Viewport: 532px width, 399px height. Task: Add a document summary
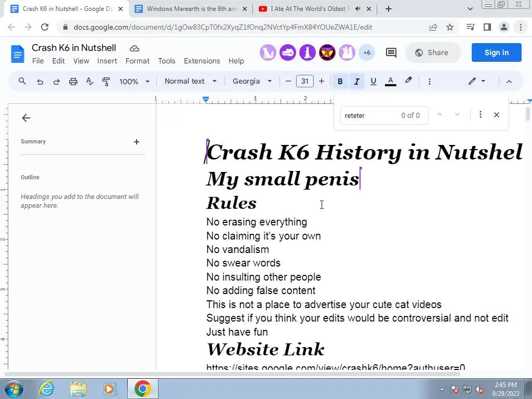(137, 142)
